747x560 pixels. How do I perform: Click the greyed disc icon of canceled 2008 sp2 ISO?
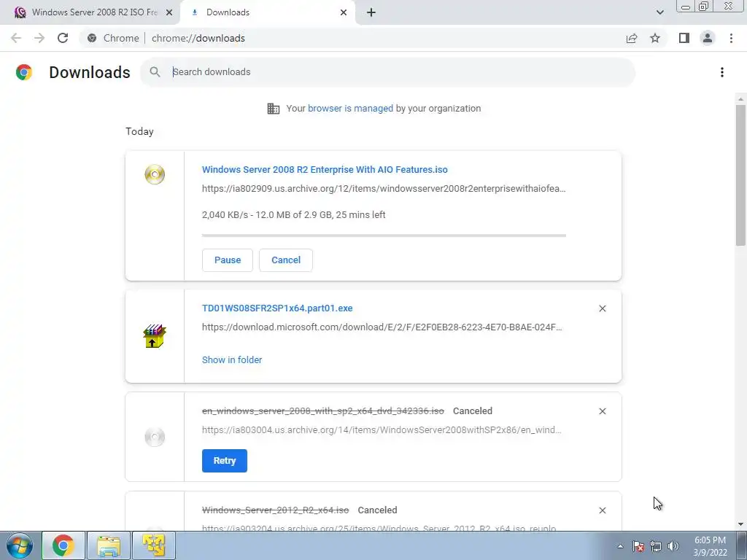point(155,437)
